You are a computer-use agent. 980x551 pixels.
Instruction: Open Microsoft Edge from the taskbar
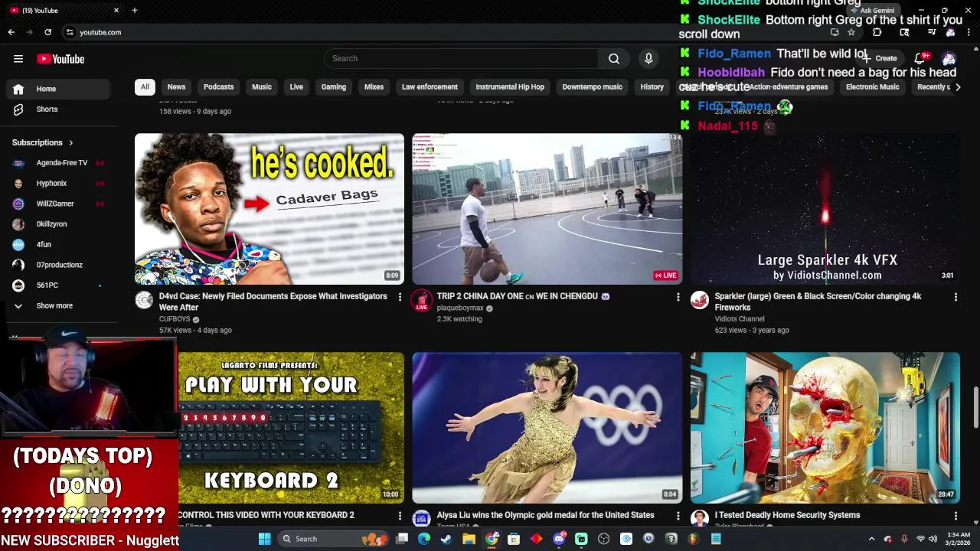coord(424,539)
